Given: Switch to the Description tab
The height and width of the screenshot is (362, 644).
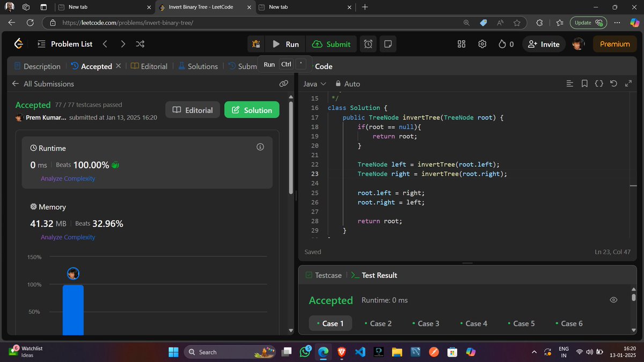Looking at the screenshot, I should coord(38,67).
